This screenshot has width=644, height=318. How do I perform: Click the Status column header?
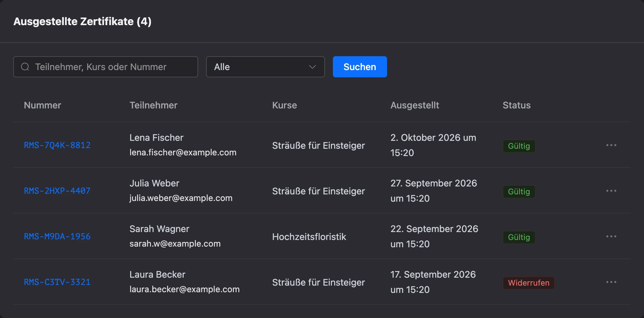(x=517, y=105)
